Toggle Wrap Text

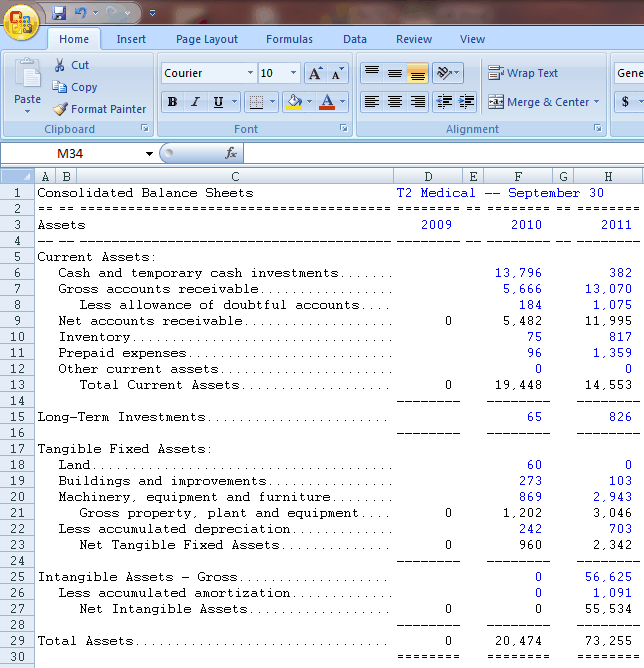[x=523, y=73]
